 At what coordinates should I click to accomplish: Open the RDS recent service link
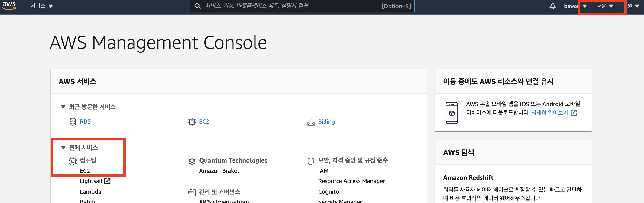click(x=85, y=122)
